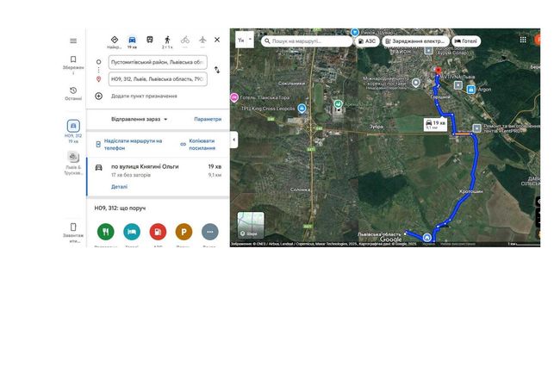Close the directions panel

click(x=217, y=40)
